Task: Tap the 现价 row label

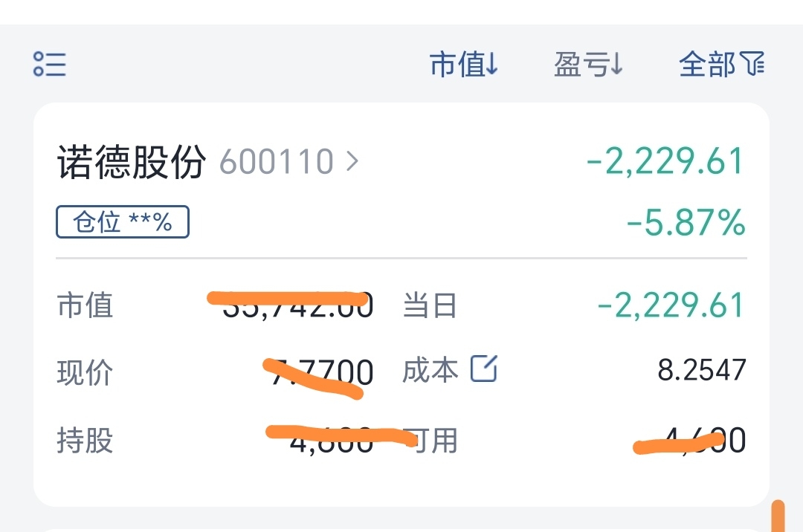Action: [85, 372]
